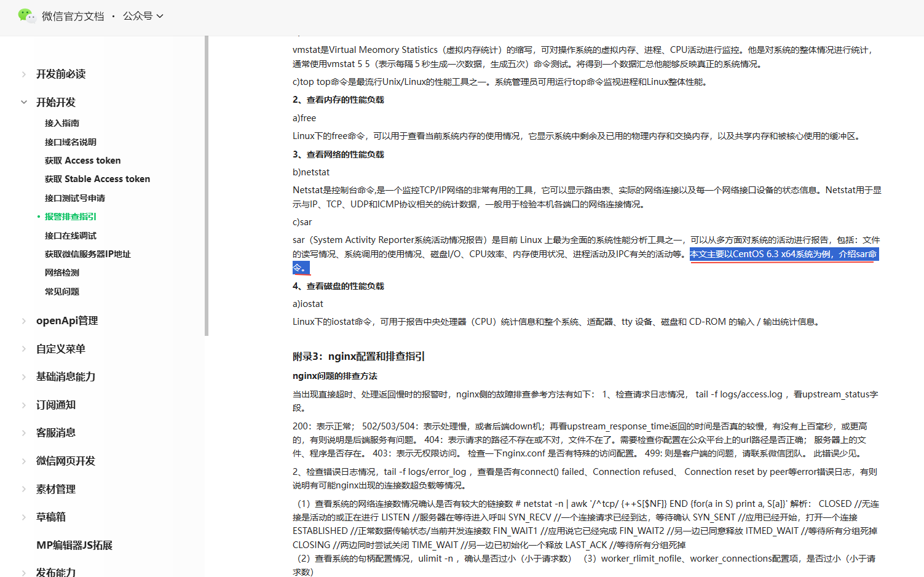Screen dimensions: 924x577
Task: Open 开始开发 section label
Action: (56, 102)
